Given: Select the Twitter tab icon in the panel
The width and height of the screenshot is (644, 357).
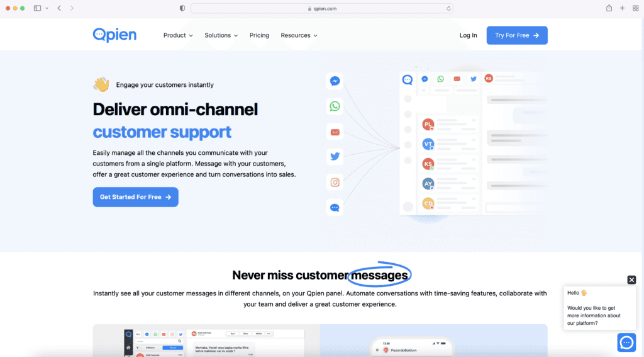Looking at the screenshot, I should (x=474, y=79).
